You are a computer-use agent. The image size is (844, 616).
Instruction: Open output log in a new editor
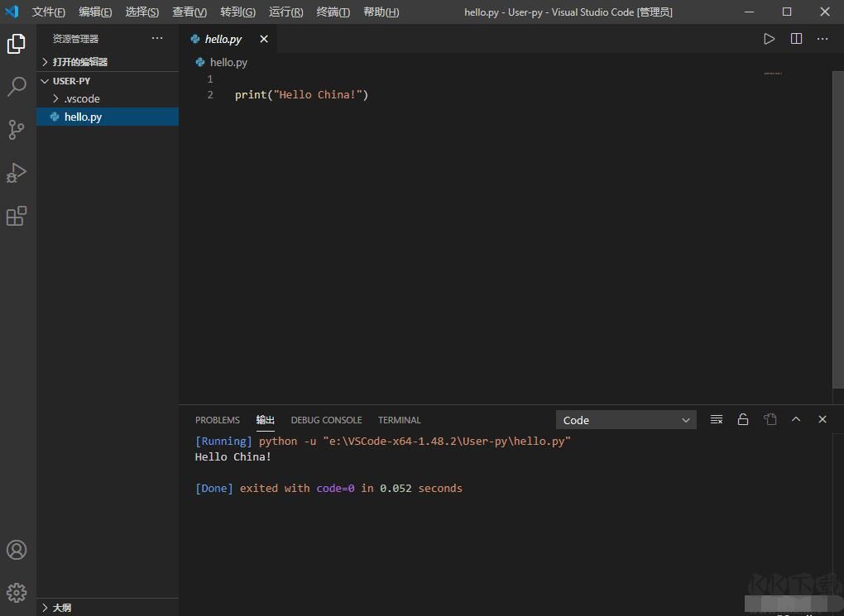pyautogui.click(x=770, y=419)
